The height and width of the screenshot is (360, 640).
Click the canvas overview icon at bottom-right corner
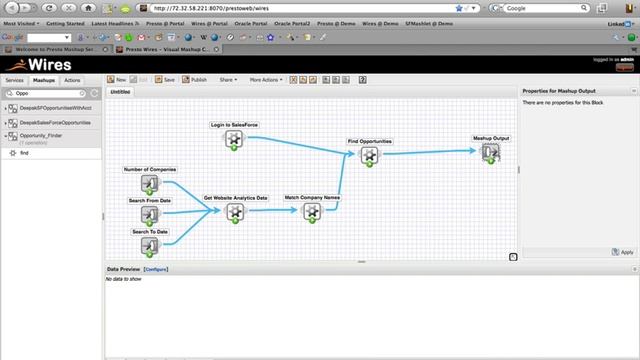click(x=513, y=257)
